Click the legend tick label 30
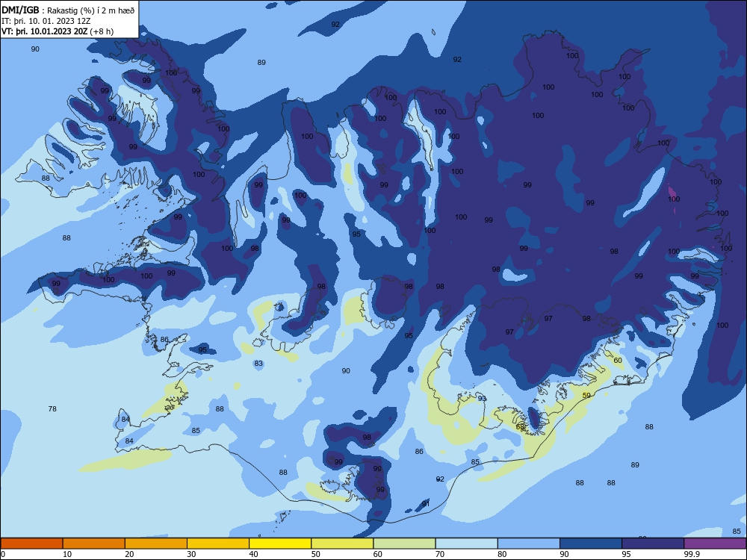Screen dimensions: 747x560 click(191, 554)
